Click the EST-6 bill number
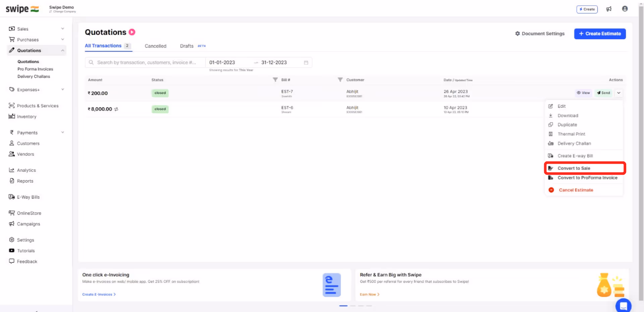Screen dimensions: 644x312 pos(287,108)
